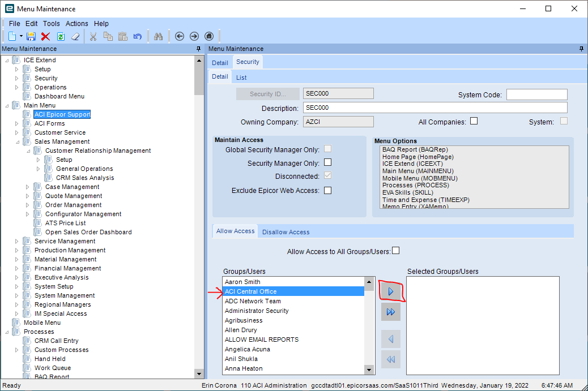Collapse the Sales Management tree node

[17, 142]
